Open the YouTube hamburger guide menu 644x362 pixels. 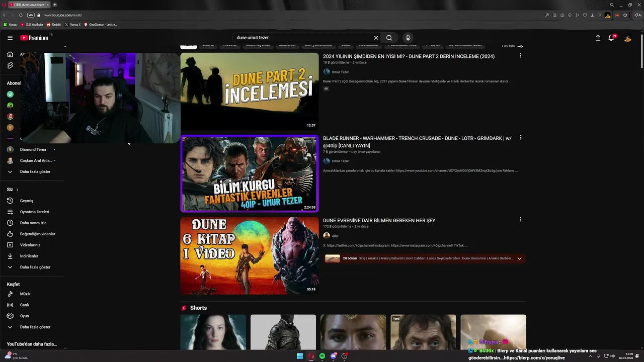click(x=10, y=38)
